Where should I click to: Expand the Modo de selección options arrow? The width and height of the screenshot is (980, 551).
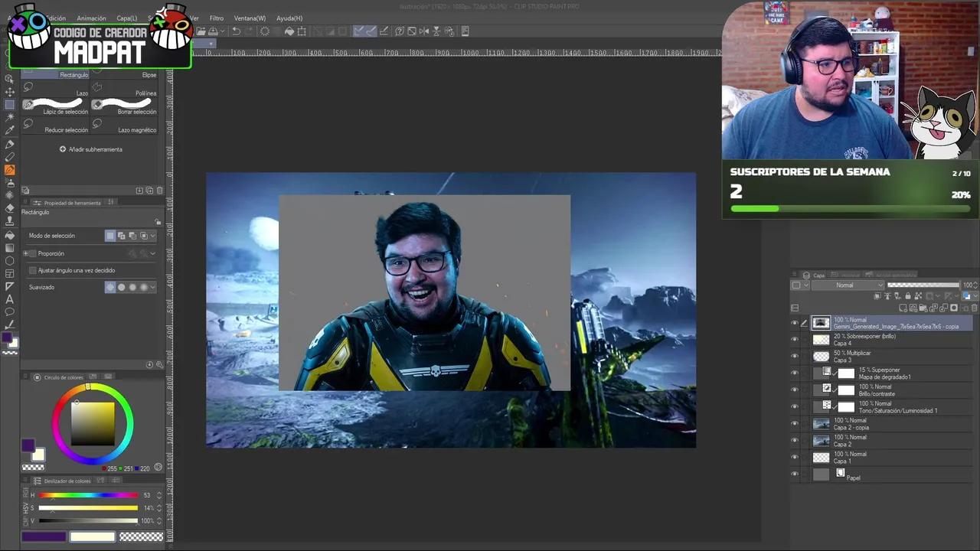pos(153,236)
